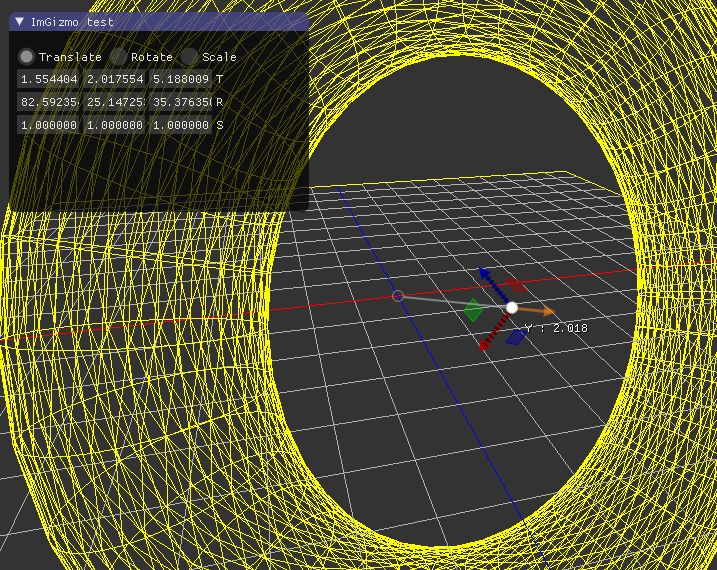717x570 pixels.
Task: Click rotation Y field 25.14725
Action: pyautogui.click(x=114, y=102)
